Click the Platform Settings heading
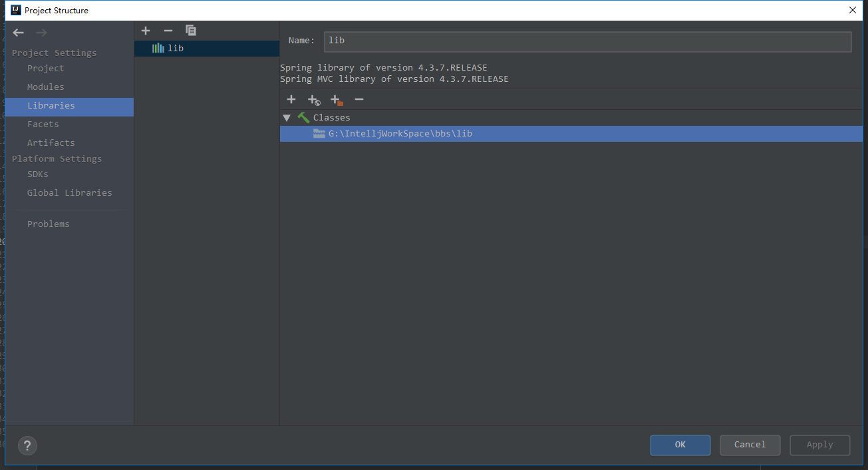The height and width of the screenshot is (470, 868). coord(57,159)
